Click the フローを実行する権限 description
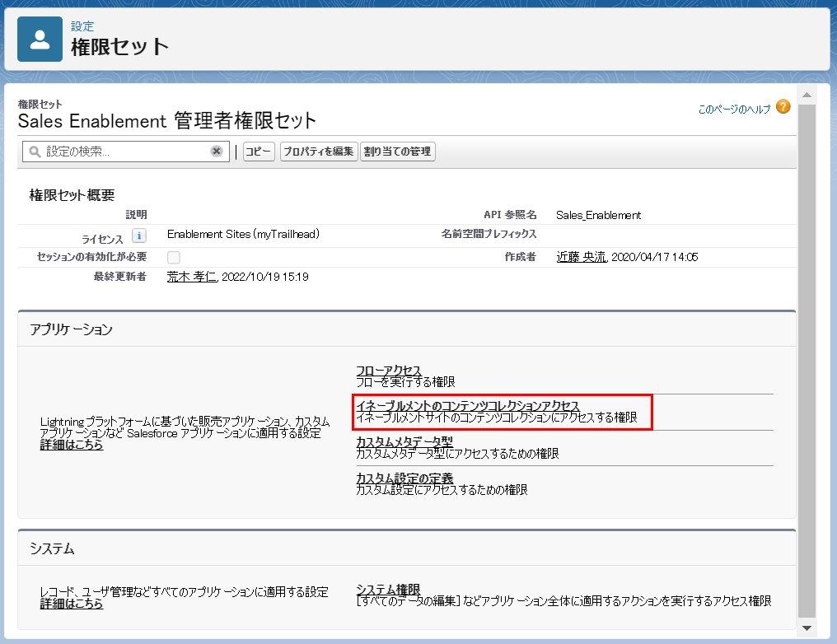This screenshot has width=837, height=644. (405, 382)
